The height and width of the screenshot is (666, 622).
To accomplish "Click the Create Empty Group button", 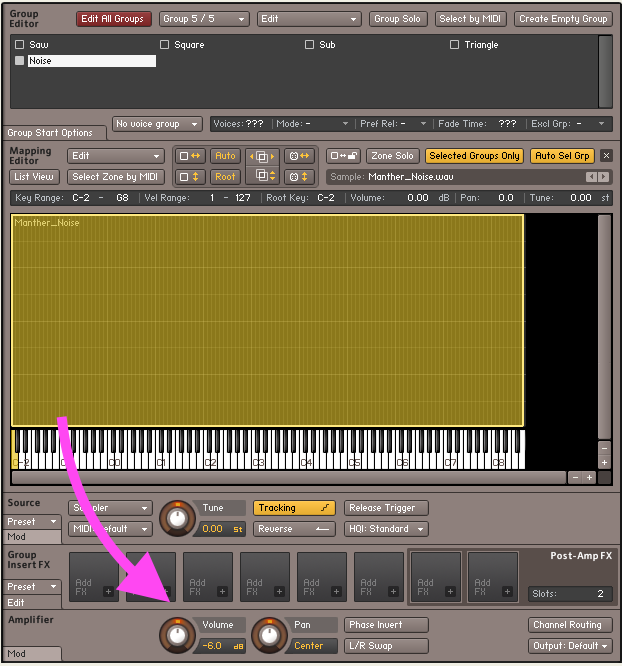I will click(x=563, y=19).
